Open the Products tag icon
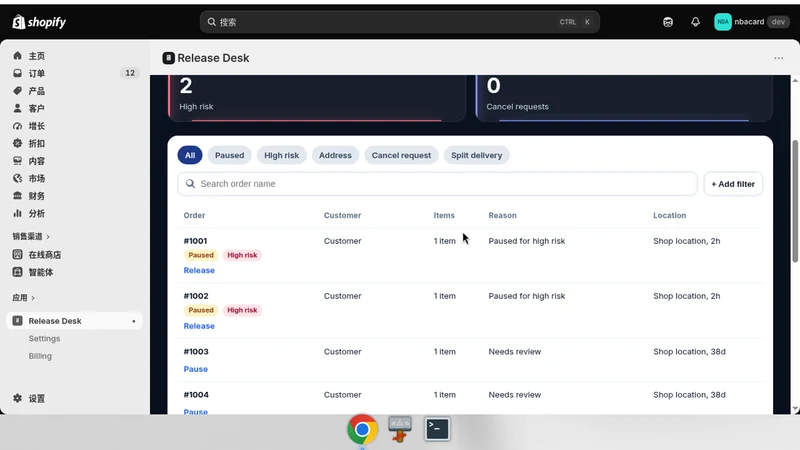 coord(17,91)
